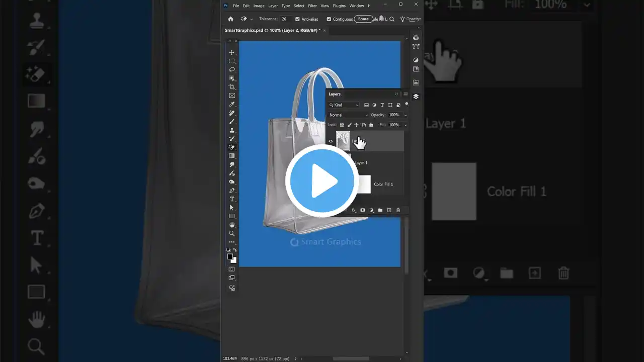The width and height of the screenshot is (644, 362).
Task: Play the video with the center button
Action: tap(322, 181)
